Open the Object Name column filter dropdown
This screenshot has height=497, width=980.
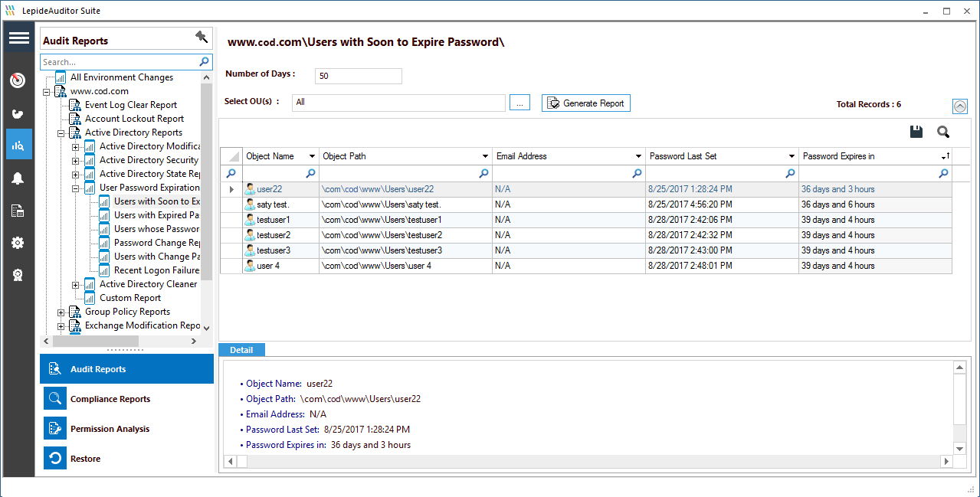[311, 156]
